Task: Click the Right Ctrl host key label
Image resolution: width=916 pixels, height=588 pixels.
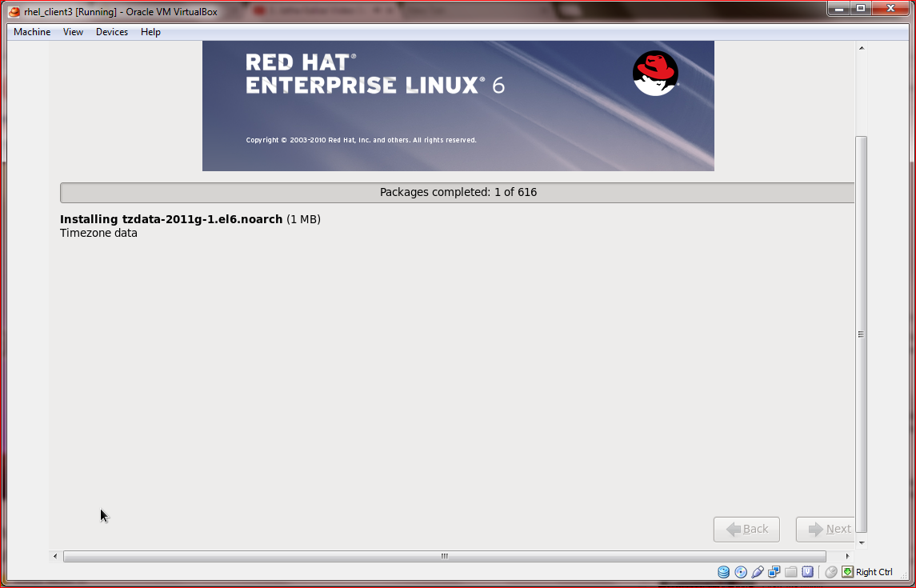Action: (x=873, y=571)
